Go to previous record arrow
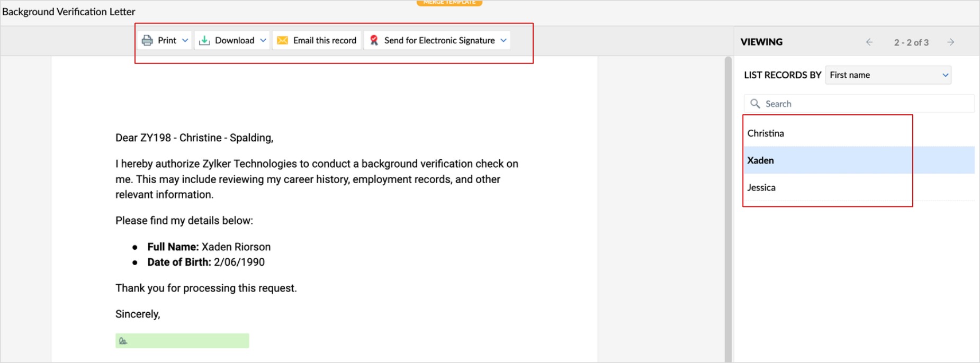This screenshot has height=363, width=980. (869, 42)
